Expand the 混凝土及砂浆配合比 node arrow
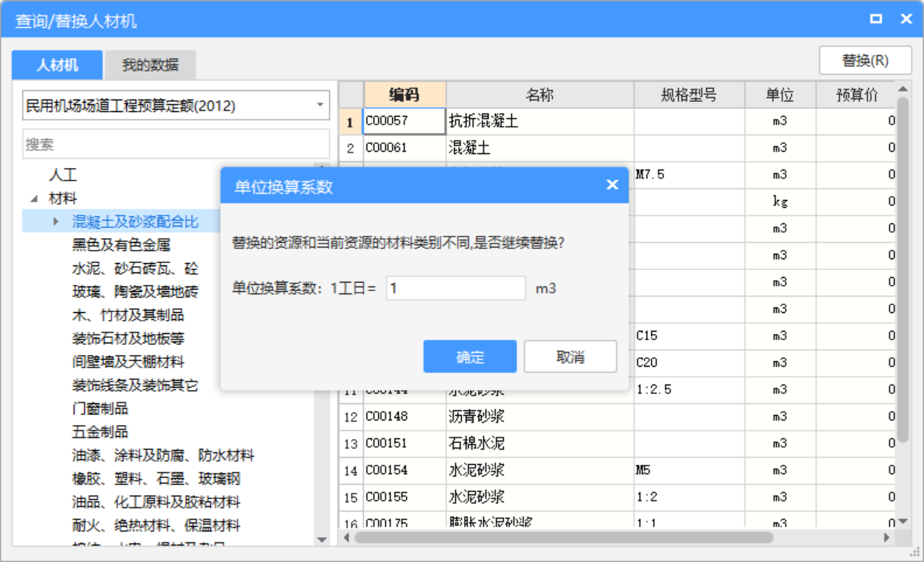The width and height of the screenshot is (924, 562). click(x=56, y=222)
